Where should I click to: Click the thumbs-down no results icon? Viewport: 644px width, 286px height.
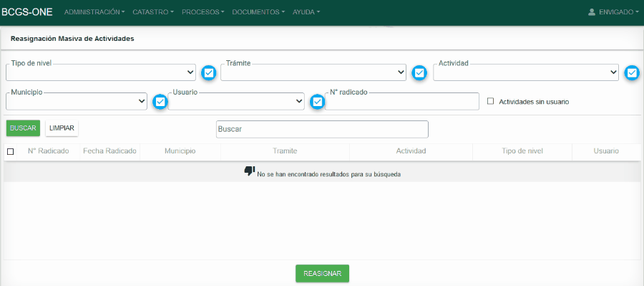point(250,171)
